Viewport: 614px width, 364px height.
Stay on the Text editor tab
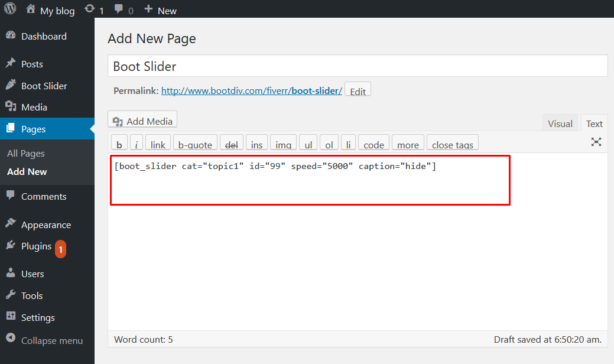(x=594, y=123)
